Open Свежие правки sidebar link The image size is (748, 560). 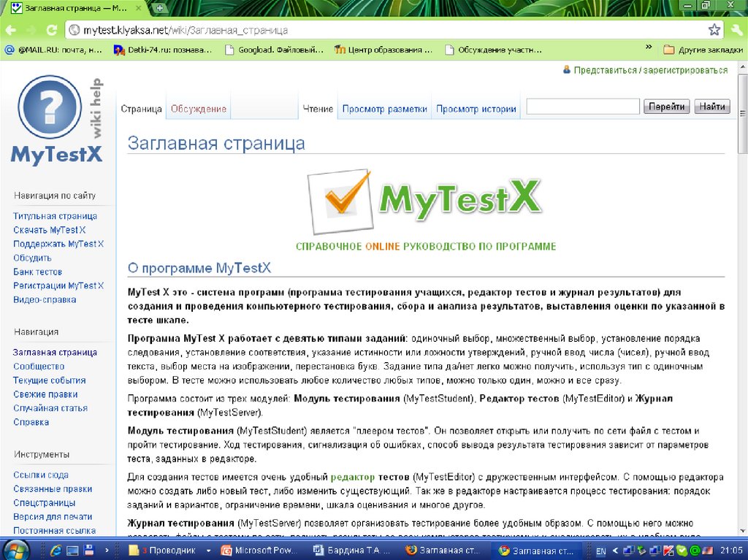click(x=45, y=394)
